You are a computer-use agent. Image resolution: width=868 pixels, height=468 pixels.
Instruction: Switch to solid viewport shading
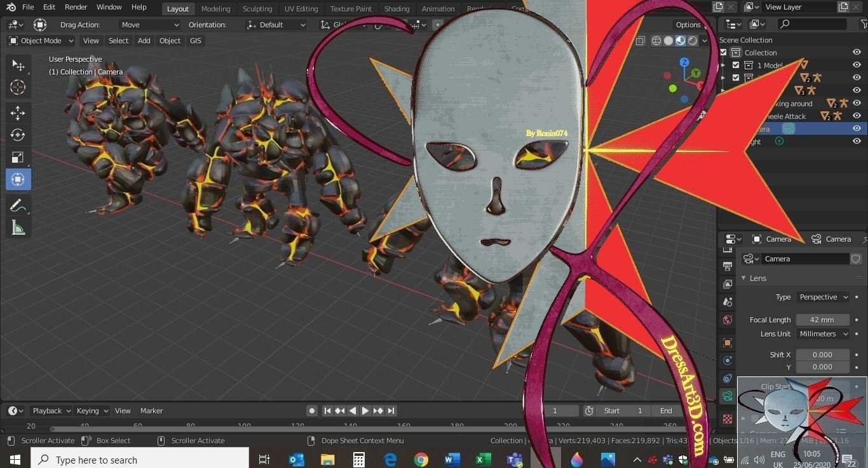668,41
